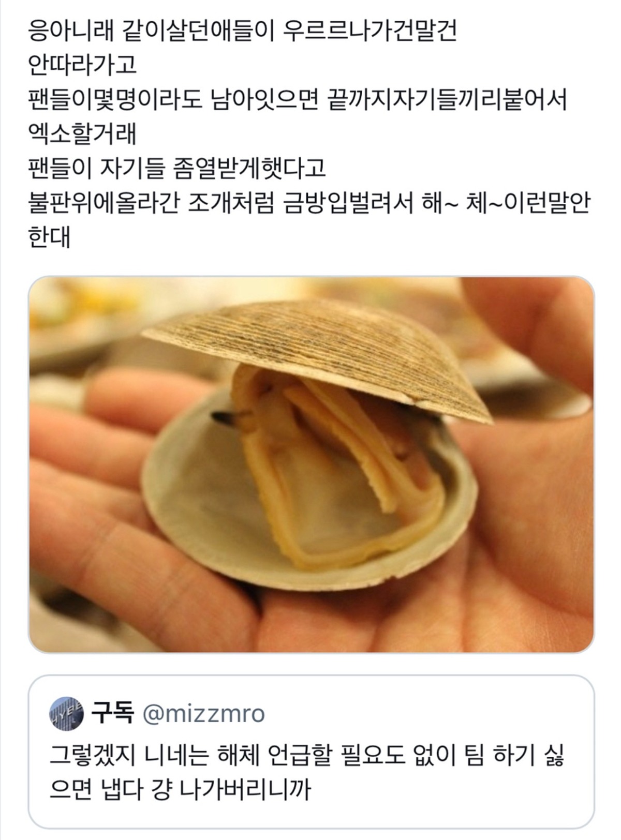Click the tweet line 안따라가고

pyautogui.click(x=82, y=66)
